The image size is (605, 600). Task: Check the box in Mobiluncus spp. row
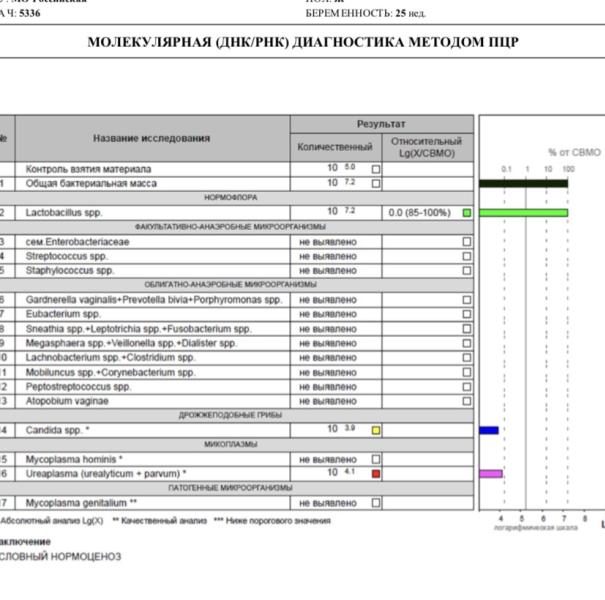pos(467,372)
